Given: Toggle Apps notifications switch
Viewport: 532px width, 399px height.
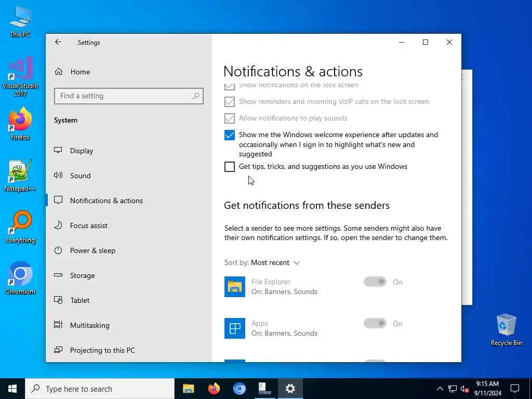Looking at the screenshot, I should point(375,323).
